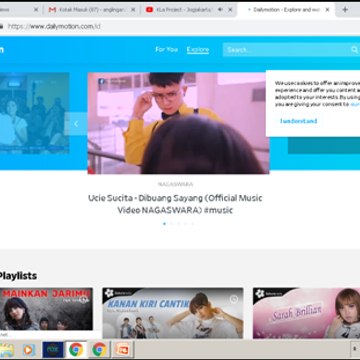
Task: Close the YouTube KLa Project tab
Action: click(230, 10)
